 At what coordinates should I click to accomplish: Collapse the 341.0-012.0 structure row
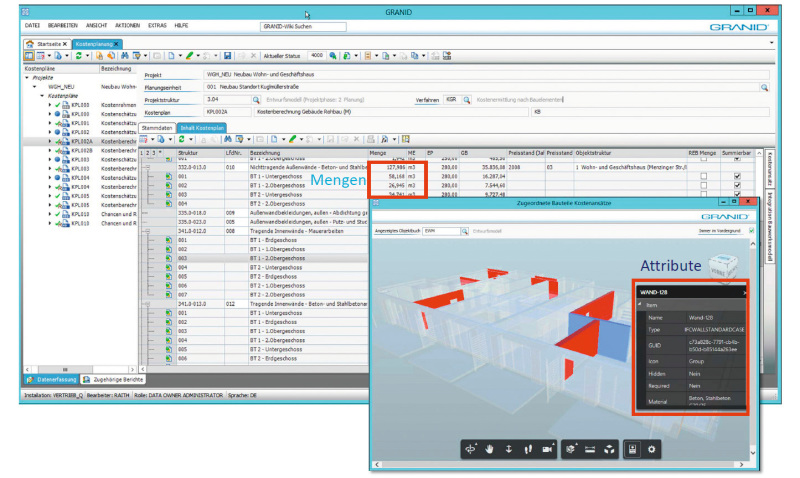[x=148, y=231]
